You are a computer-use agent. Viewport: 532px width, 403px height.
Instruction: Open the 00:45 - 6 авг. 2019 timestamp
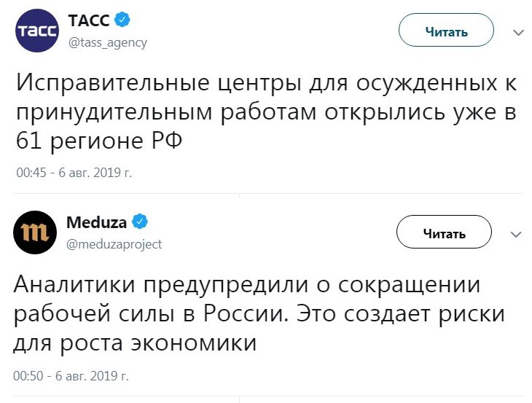[x=74, y=173]
